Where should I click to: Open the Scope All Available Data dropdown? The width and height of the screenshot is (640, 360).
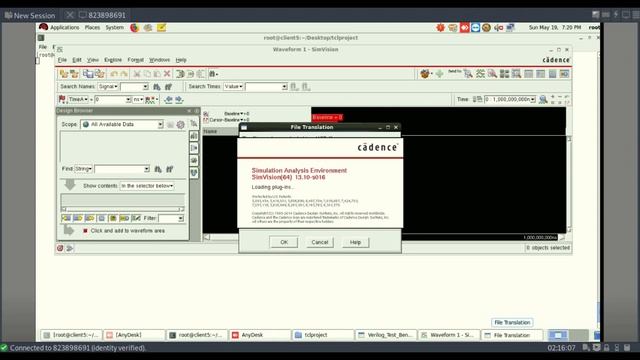(122, 124)
